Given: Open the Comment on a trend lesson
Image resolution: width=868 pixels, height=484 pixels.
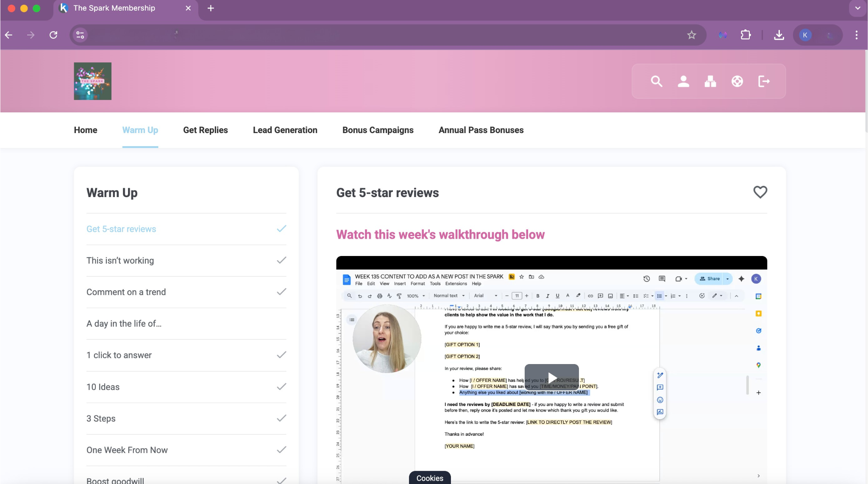Looking at the screenshot, I should 126,292.
